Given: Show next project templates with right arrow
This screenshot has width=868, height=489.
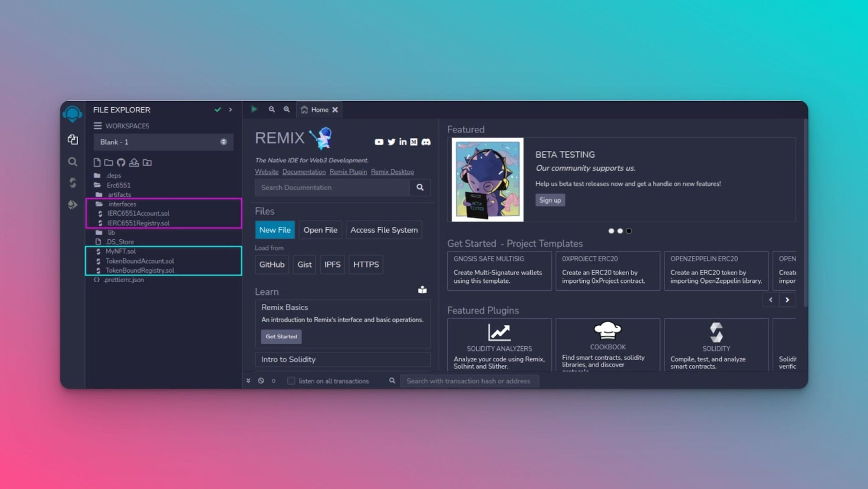Looking at the screenshot, I should pos(787,300).
